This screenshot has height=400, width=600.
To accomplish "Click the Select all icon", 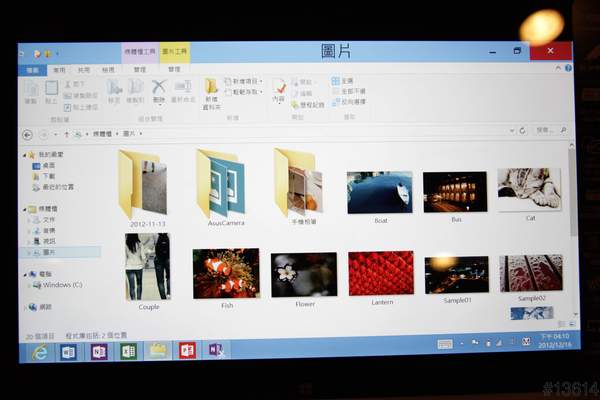I will pyautogui.click(x=335, y=81).
